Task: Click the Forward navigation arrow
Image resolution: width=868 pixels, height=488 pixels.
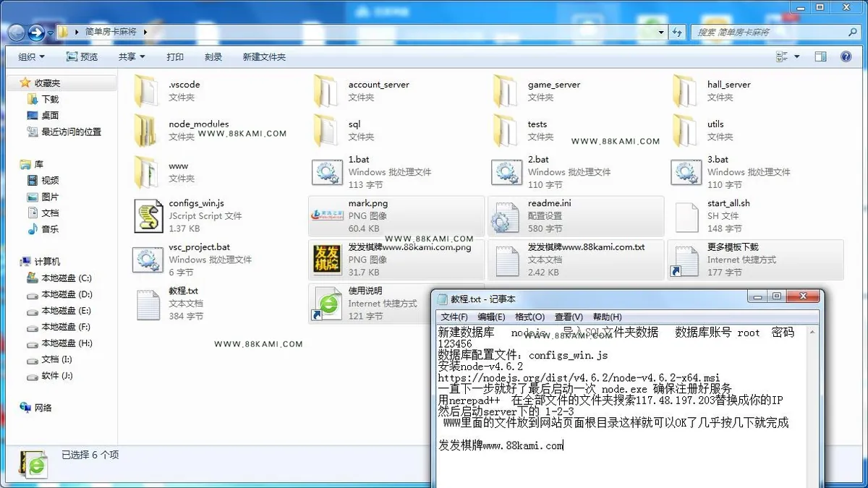Action: (x=36, y=32)
